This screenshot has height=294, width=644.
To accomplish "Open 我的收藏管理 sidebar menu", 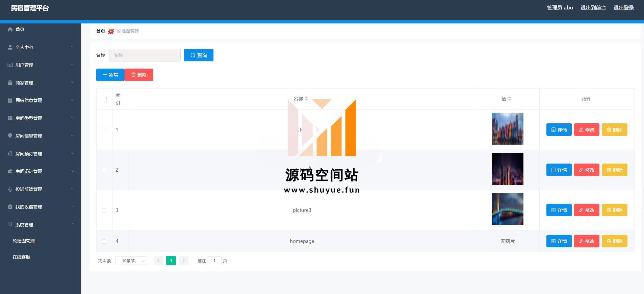I will (40, 207).
